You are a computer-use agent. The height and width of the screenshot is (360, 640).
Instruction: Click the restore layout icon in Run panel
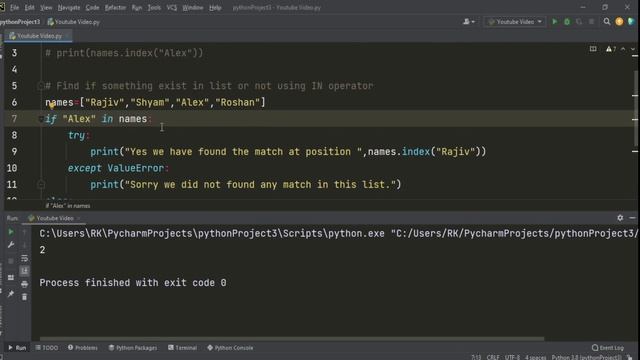[11, 278]
